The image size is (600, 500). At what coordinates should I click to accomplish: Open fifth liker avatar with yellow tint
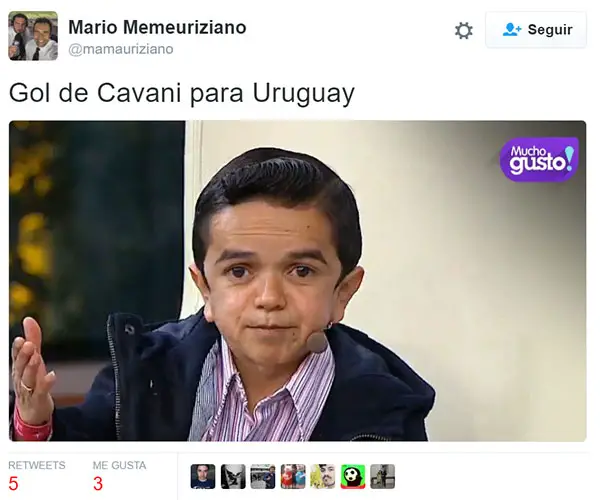[323, 476]
